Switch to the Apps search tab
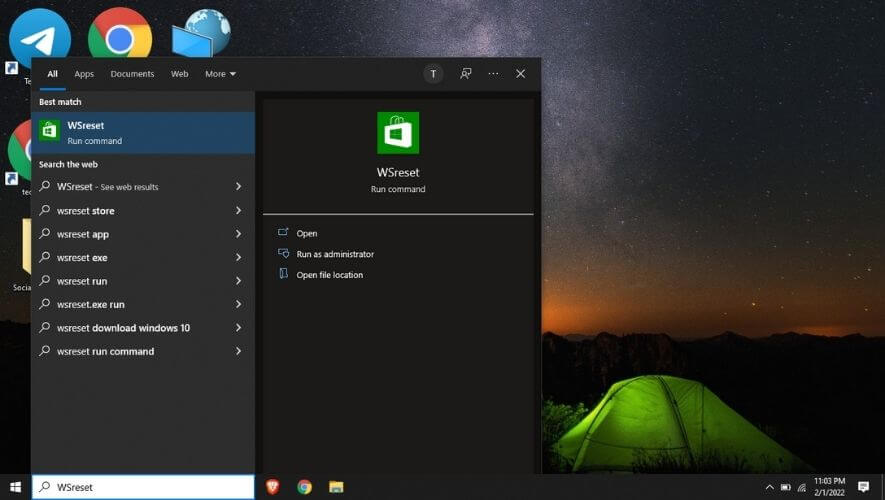The height and width of the screenshot is (500, 885). [x=84, y=74]
